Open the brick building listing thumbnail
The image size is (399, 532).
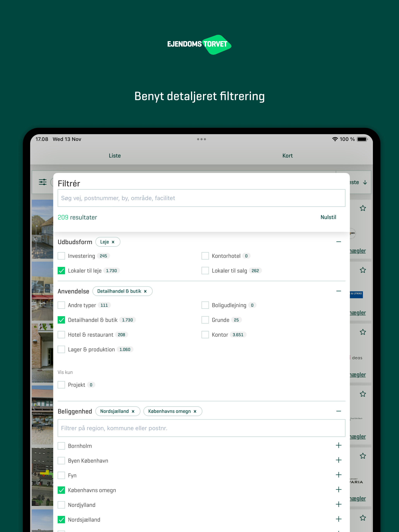[43, 353]
